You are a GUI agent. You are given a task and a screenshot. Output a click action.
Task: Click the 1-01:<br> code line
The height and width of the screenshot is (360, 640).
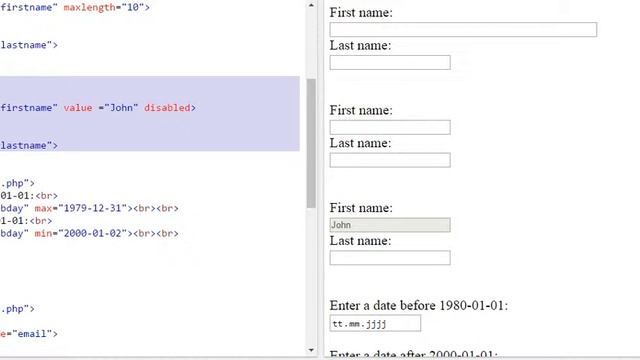(x=26, y=221)
